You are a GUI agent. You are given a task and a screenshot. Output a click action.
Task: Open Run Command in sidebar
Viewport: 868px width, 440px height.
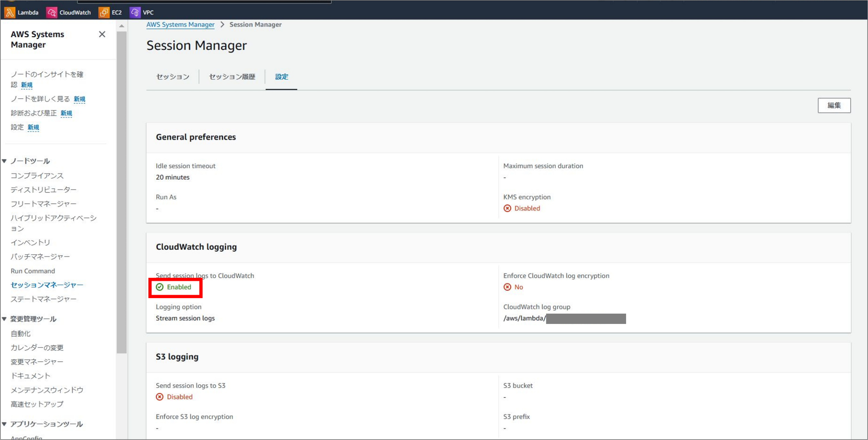(x=33, y=271)
